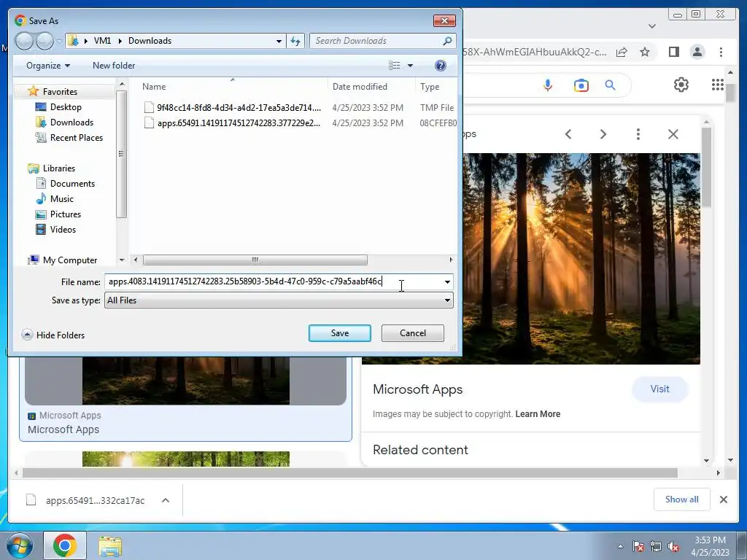The image size is (747, 560).
Task: Click the Save button in Save As dialog
Action: 340,333
